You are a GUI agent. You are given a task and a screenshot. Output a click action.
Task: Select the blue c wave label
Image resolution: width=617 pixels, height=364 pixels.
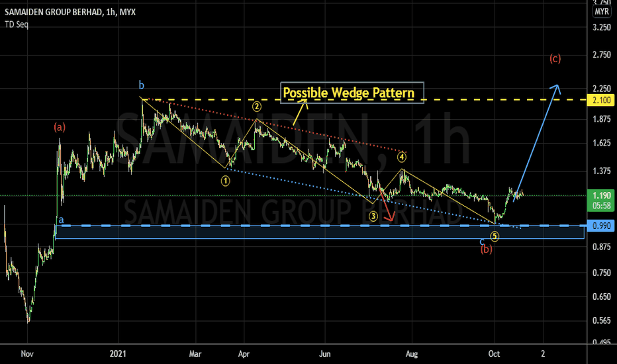pos(482,241)
